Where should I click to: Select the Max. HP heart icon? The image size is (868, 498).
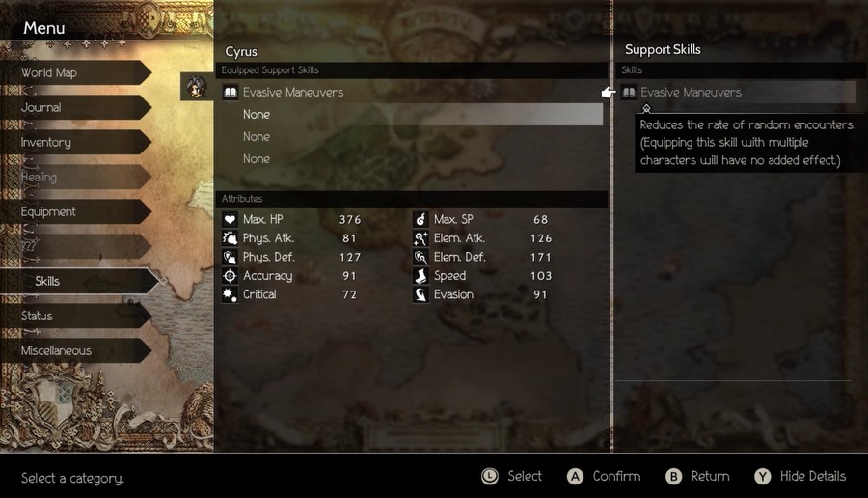pyautogui.click(x=230, y=219)
